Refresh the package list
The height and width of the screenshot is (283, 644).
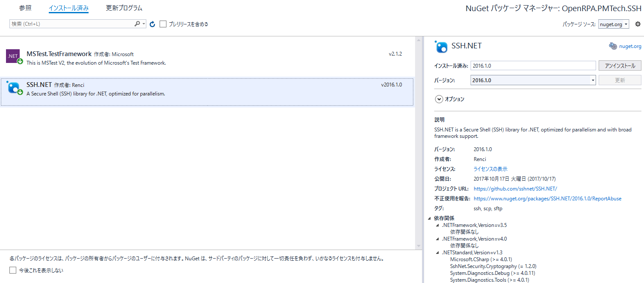pos(152,24)
